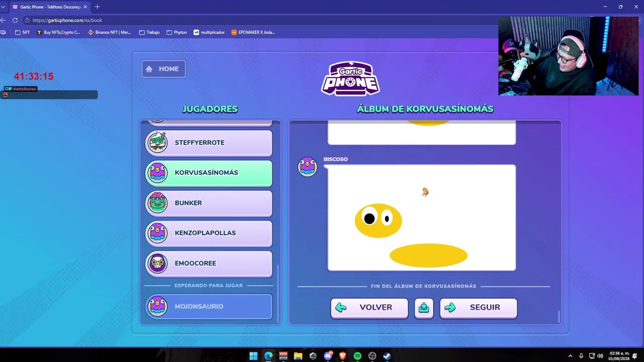
Task: Click the Steffy00chan overlay name
Action: [x=24, y=89]
